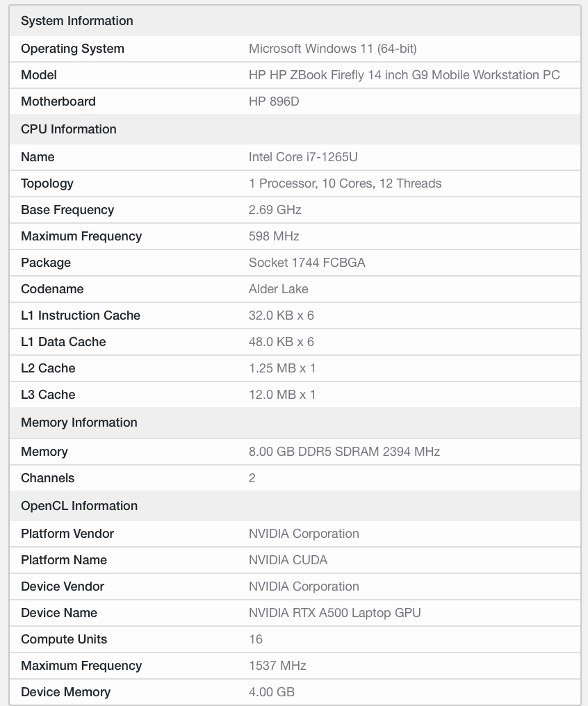Click the Alder Lake codename value
The height and width of the screenshot is (706, 588).
[x=278, y=289]
